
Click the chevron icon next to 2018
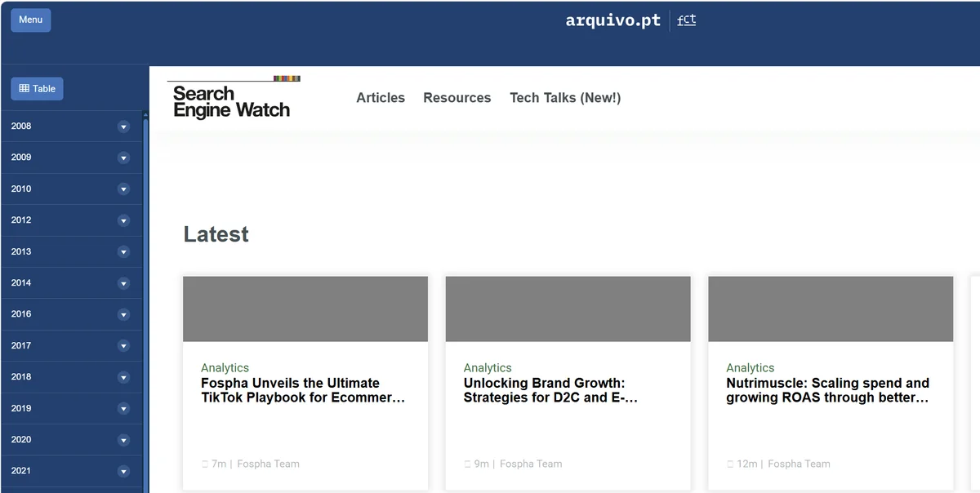tap(123, 377)
